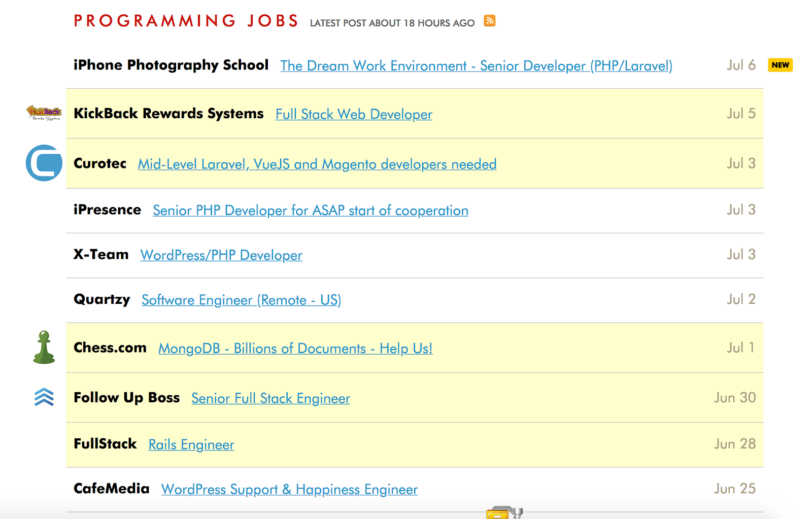The image size is (812, 519).
Task: Open Software Engineer (Remote - US) listing
Action: pos(241,300)
